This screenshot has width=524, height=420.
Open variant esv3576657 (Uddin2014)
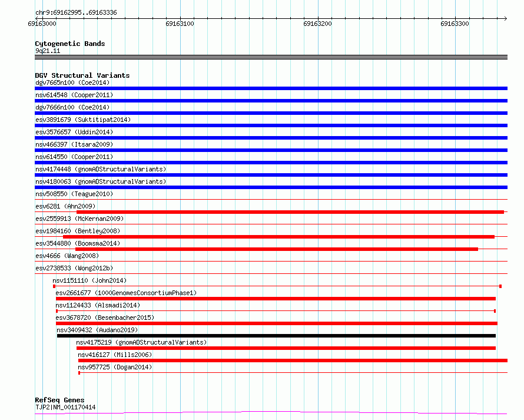pos(74,132)
